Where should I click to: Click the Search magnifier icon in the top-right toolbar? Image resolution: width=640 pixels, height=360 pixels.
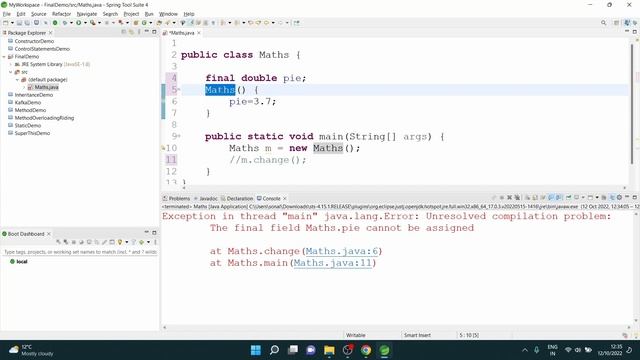tap(604, 23)
